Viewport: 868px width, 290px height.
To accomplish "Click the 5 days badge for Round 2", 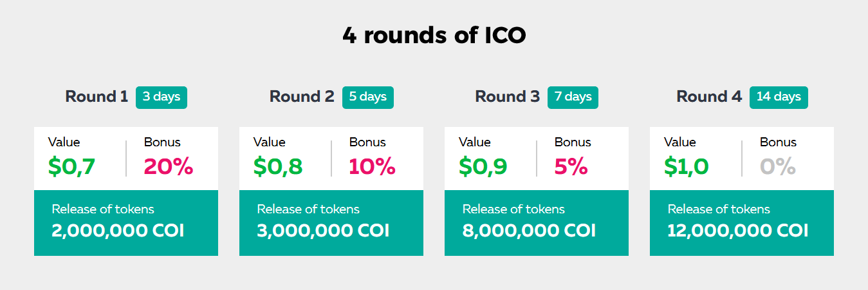I will [368, 97].
